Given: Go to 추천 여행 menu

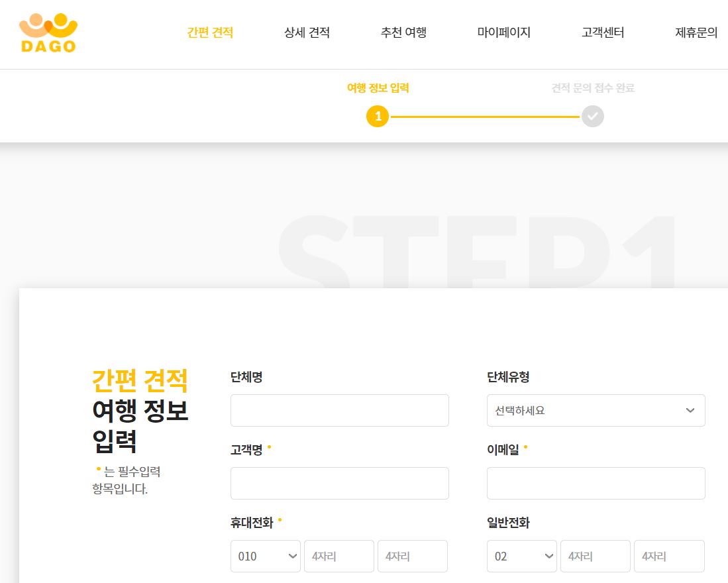Looking at the screenshot, I should coord(403,32).
